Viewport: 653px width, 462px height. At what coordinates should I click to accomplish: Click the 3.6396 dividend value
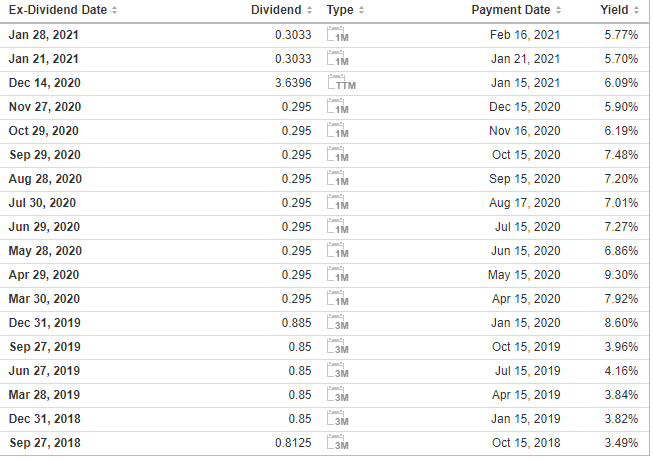pyautogui.click(x=293, y=82)
